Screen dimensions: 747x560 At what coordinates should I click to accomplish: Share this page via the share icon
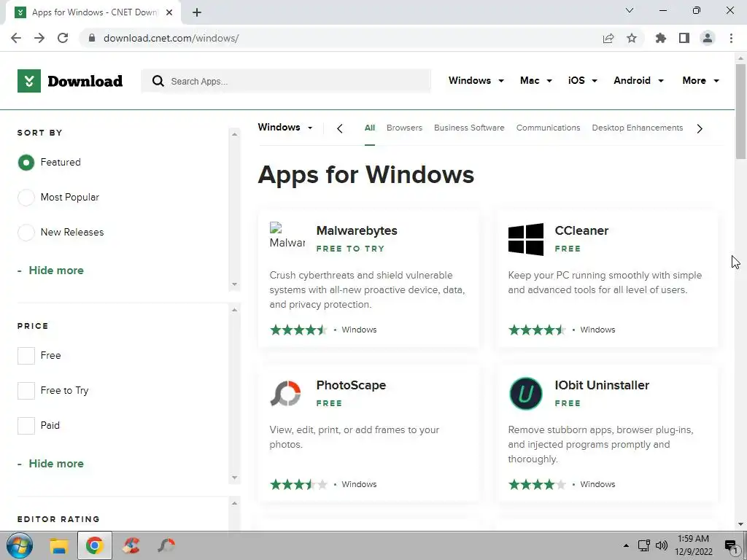pyautogui.click(x=608, y=38)
